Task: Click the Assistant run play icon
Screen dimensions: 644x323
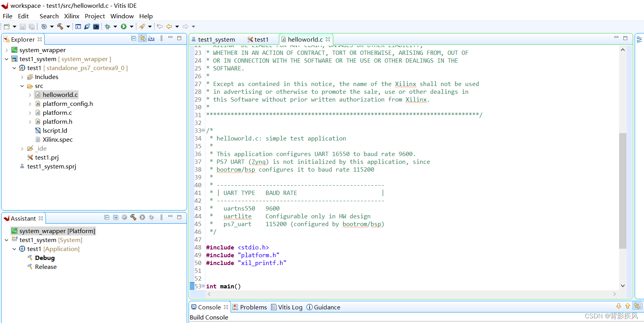Action: 142,218
